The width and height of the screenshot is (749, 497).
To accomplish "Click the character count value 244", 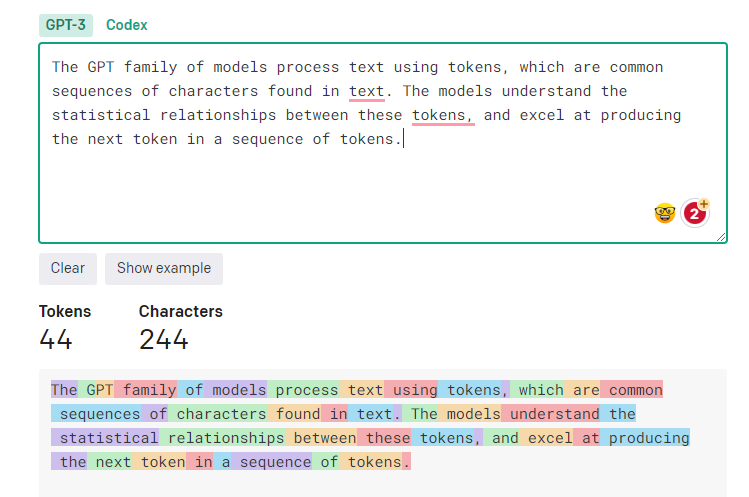I will 163,339.
